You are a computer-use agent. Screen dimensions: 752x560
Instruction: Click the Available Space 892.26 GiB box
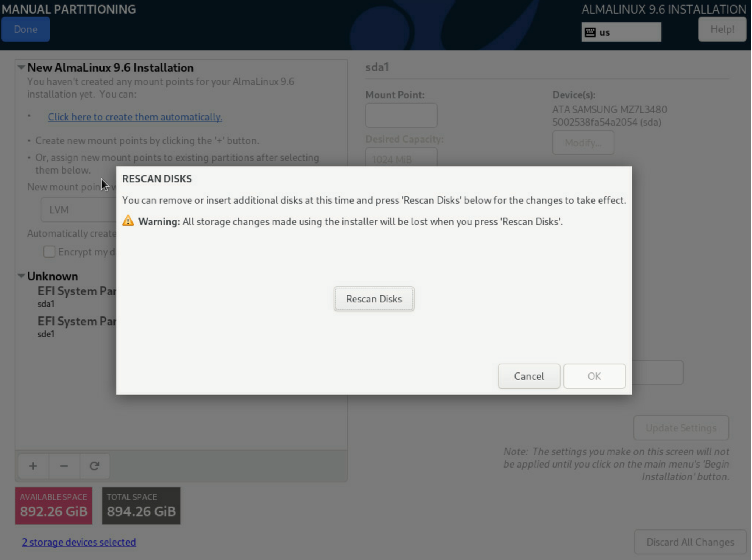[54, 506]
